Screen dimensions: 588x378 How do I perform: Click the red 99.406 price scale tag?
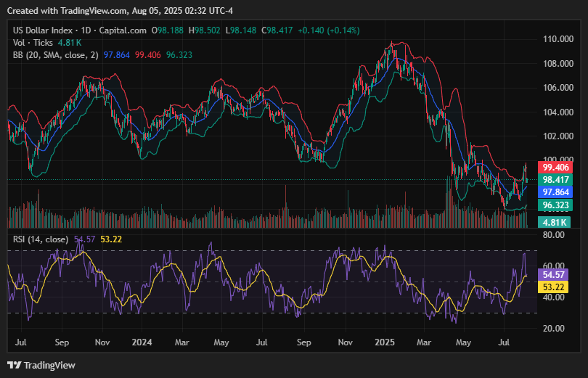tap(555, 168)
